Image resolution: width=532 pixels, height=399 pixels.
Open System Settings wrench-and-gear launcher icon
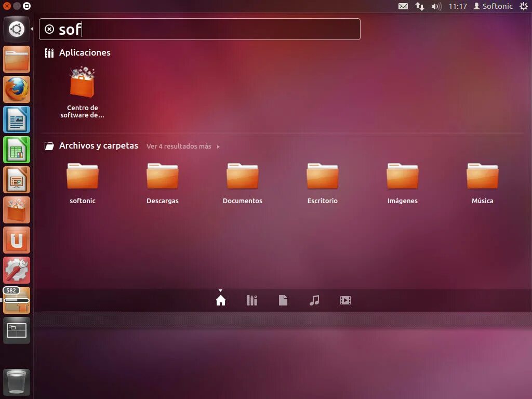[16, 270]
